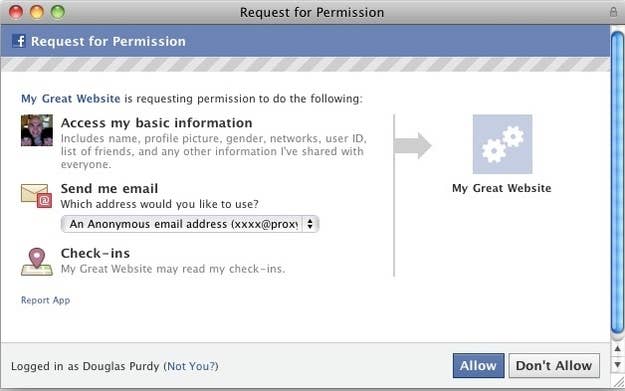Image resolution: width=625 pixels, height=391 pixels.
Task: Click the window resize grip at corner
Action: pyautogui.click(x=618, y=383)
